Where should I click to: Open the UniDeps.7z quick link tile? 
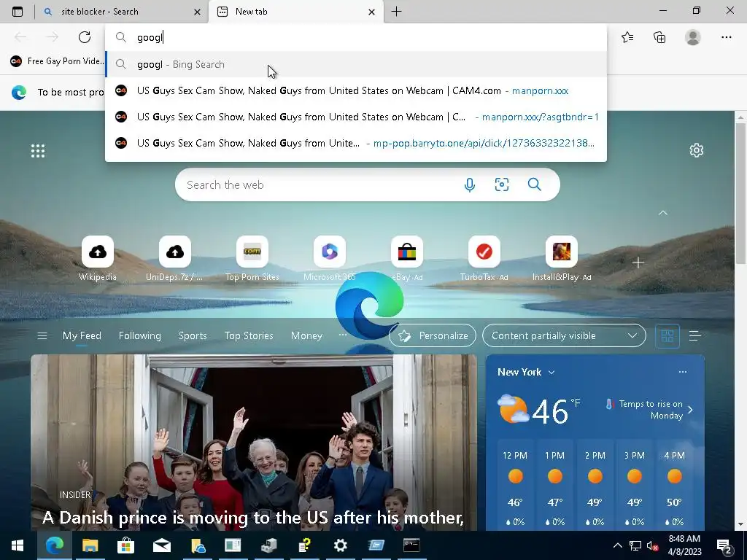tap(175, 259)
